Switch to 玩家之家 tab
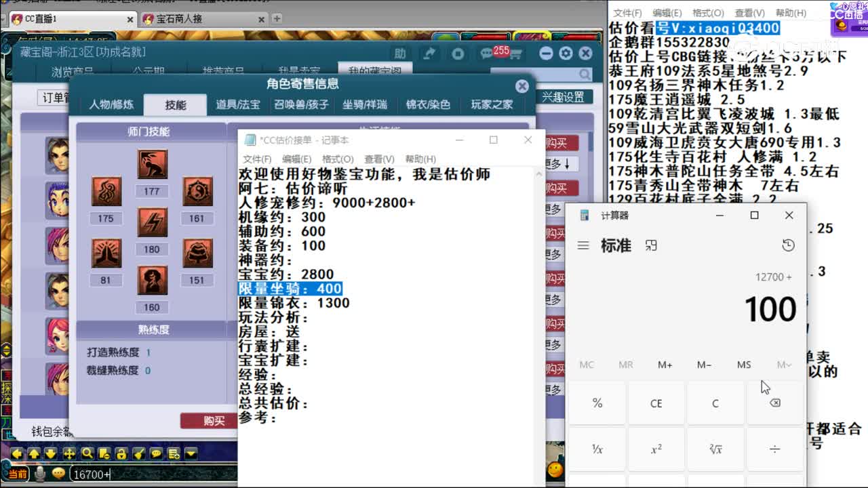 492,104
